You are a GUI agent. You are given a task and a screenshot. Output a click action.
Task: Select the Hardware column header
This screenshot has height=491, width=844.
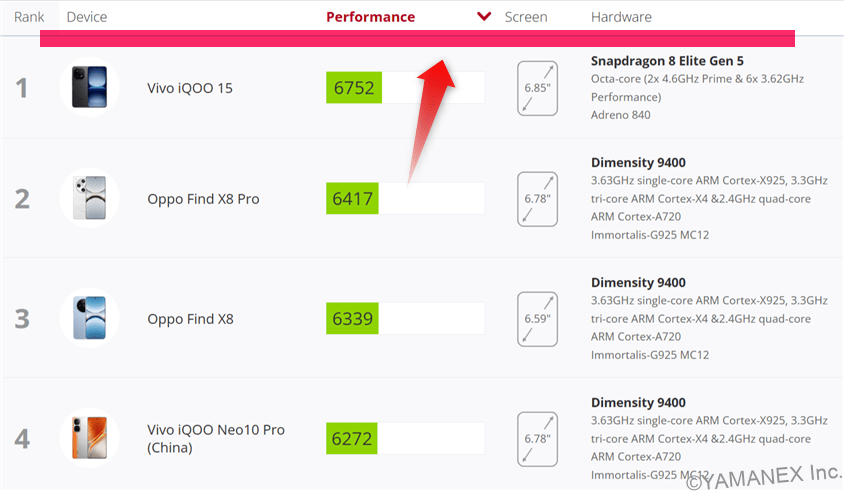coord(621,17)
